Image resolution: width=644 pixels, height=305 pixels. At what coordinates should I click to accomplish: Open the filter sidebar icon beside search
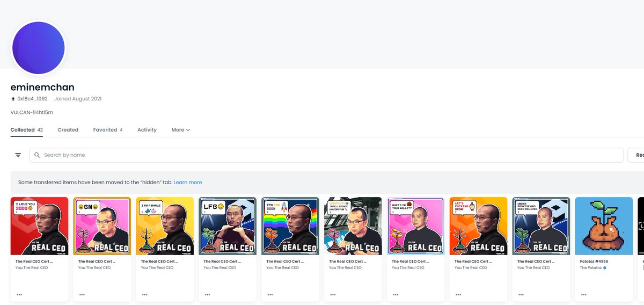point(18,155)
